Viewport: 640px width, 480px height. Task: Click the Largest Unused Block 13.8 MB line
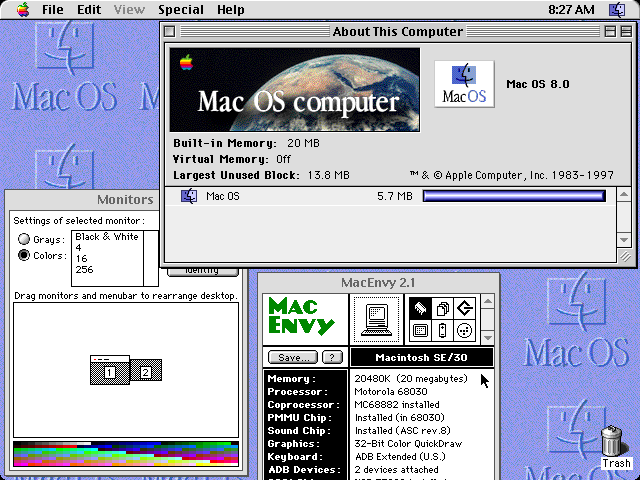click(x=261, y=176)
